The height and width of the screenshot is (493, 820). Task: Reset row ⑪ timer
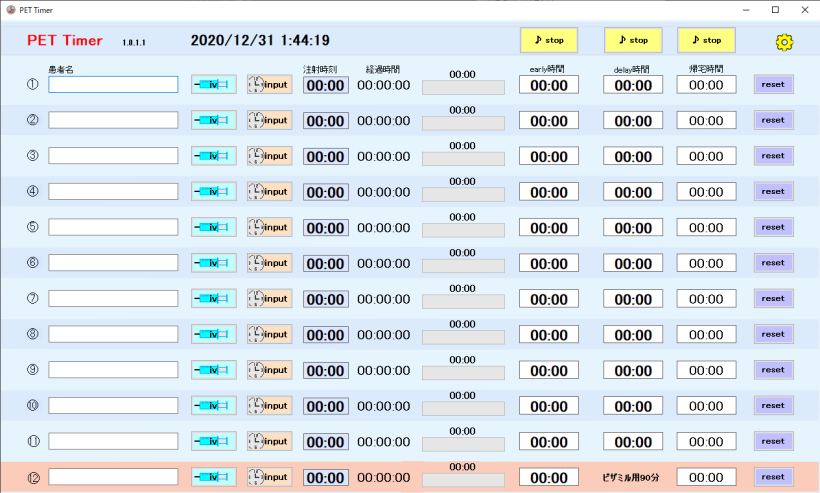pos(773,441)
